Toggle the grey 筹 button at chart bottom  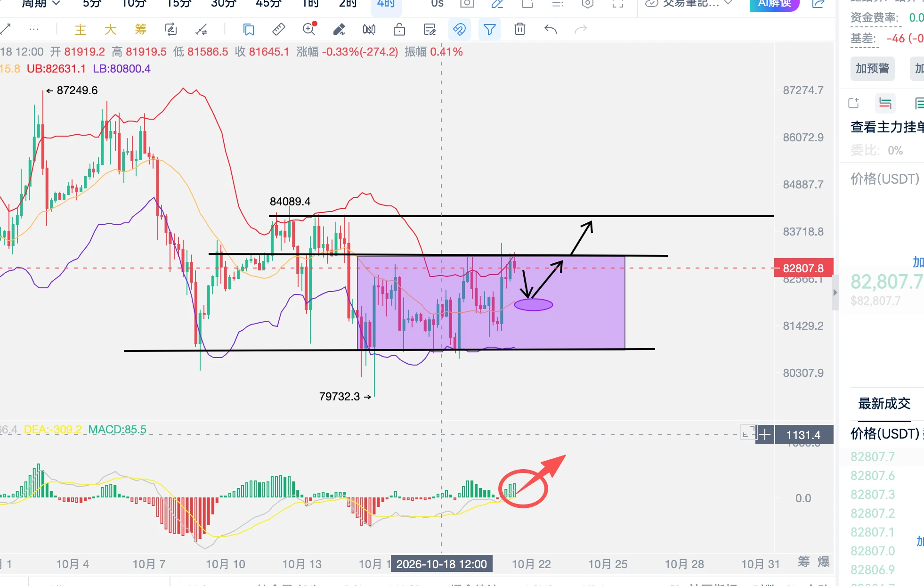pos(804,562)
